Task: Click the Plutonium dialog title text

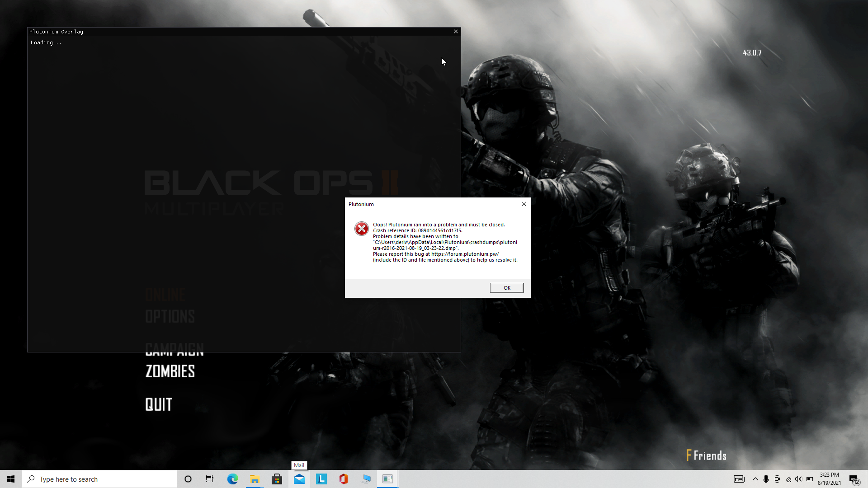Action: point(361,204)
